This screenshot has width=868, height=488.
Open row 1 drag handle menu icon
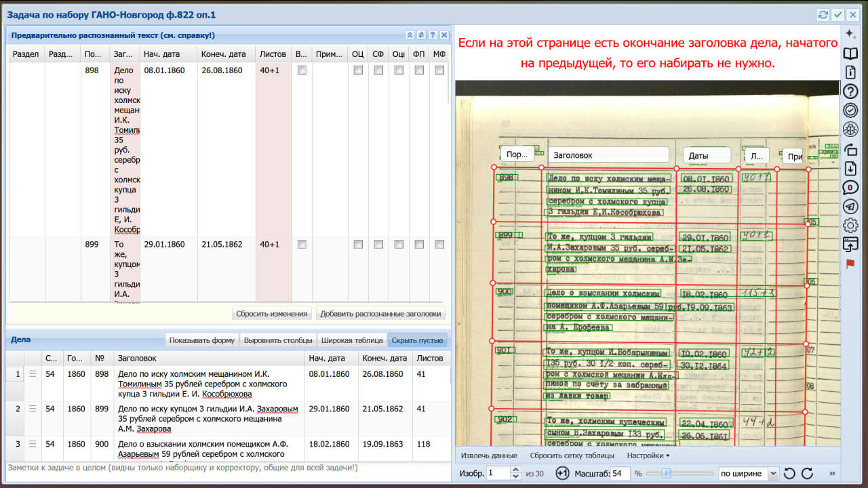(x=32, y=374)
